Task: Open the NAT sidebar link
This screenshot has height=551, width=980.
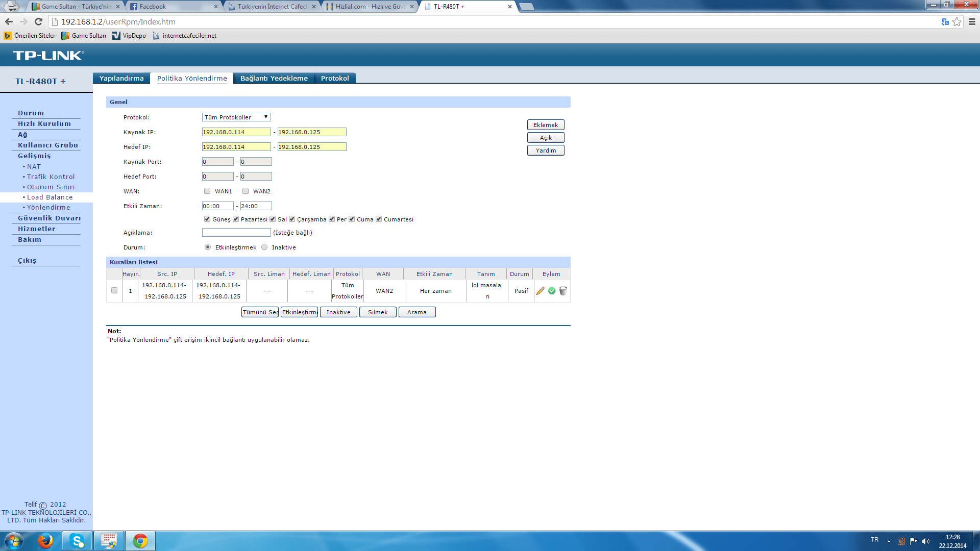Action: [x=34, y=166]
